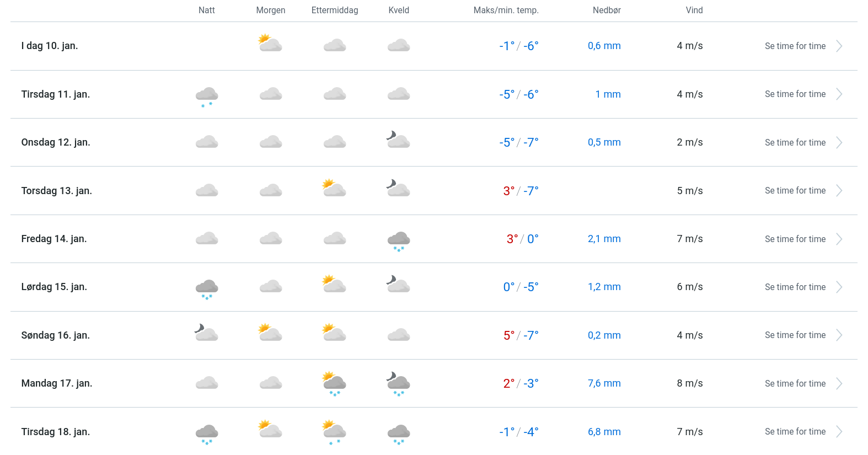
Task: Expand chevron for I dag 10. jan.
Action: pyautogui.click(x=839, y=46)
